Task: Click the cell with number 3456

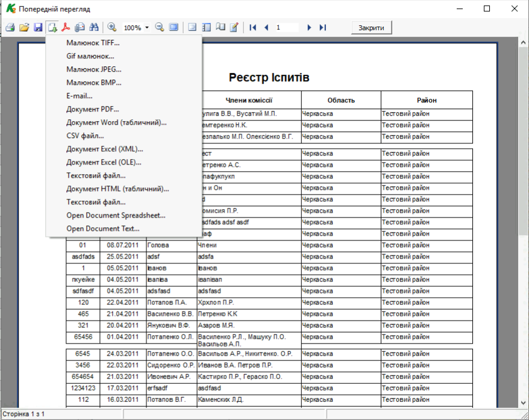Action: click(x=83, y=365)
